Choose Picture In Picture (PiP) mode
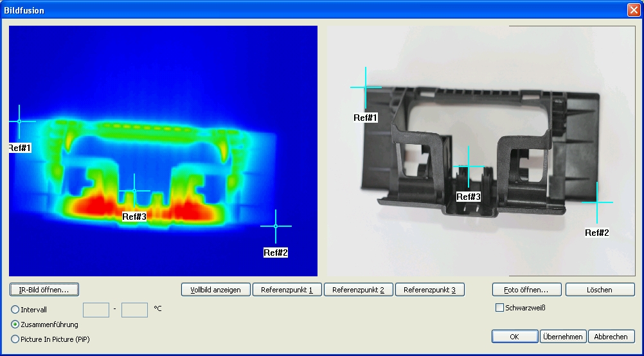This screenshot has height=356, width=644. coord(15,339)
